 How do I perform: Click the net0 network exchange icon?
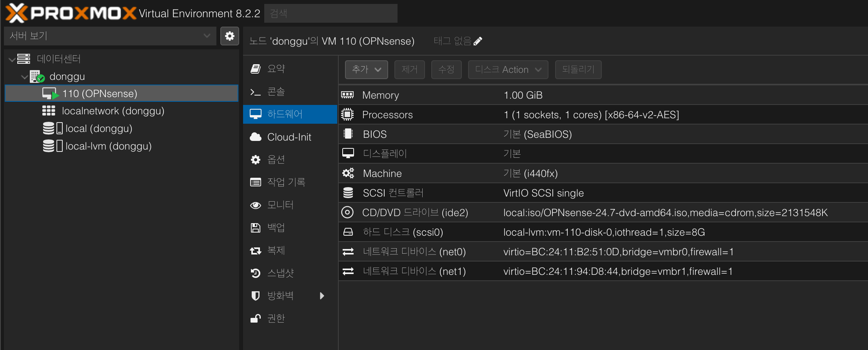(348, 252)
